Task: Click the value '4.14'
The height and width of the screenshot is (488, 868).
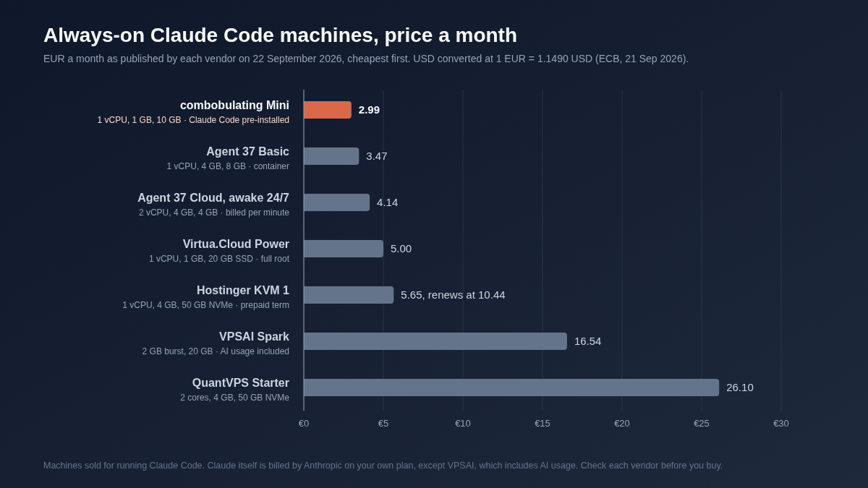Action: tap(388, 202)
